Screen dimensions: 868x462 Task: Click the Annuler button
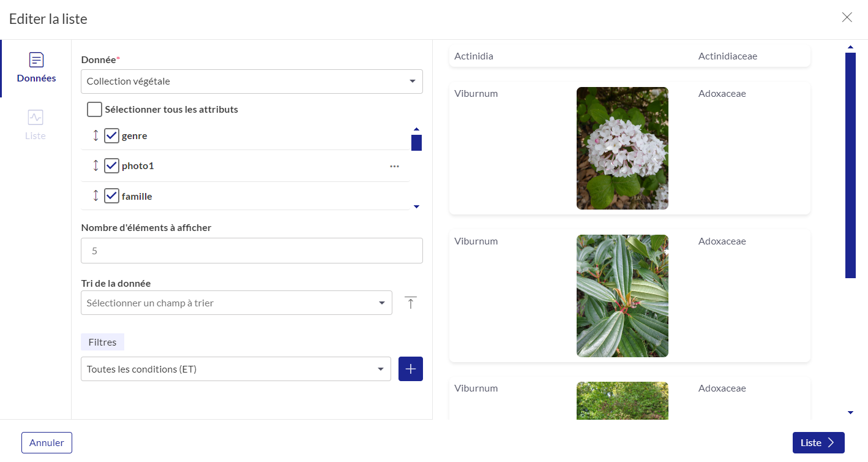(47, 442)
